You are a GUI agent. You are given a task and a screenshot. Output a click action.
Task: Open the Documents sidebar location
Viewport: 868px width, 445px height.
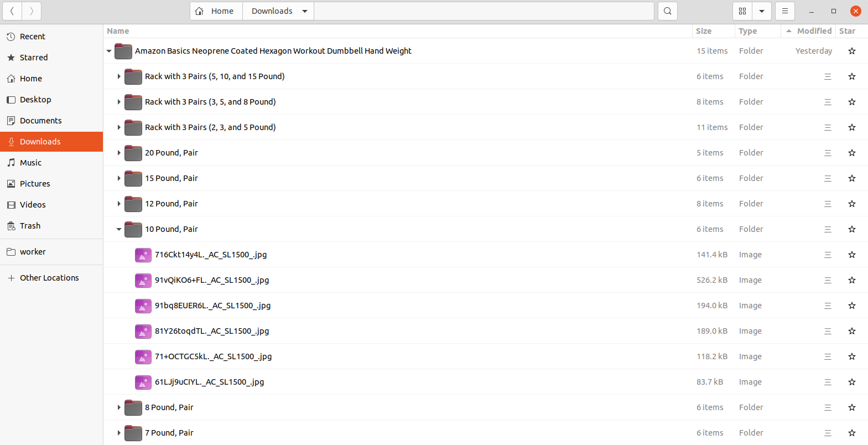click(40, 121)
